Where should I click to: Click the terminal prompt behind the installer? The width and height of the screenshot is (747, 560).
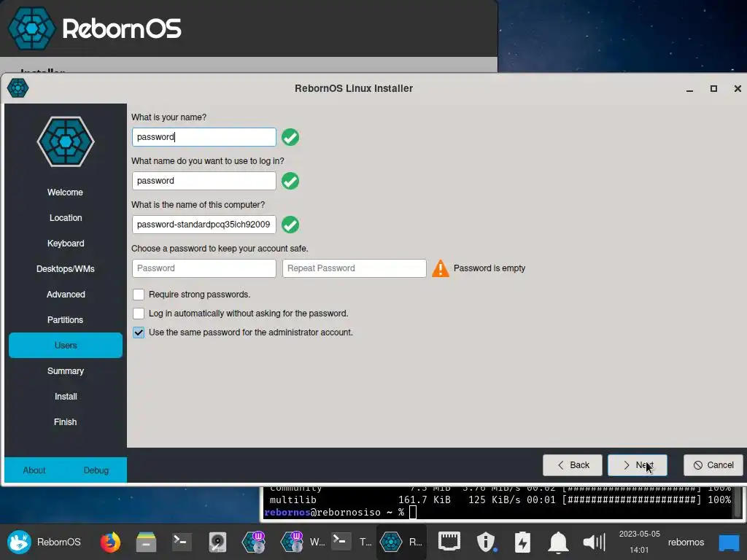tap(340, 513)
